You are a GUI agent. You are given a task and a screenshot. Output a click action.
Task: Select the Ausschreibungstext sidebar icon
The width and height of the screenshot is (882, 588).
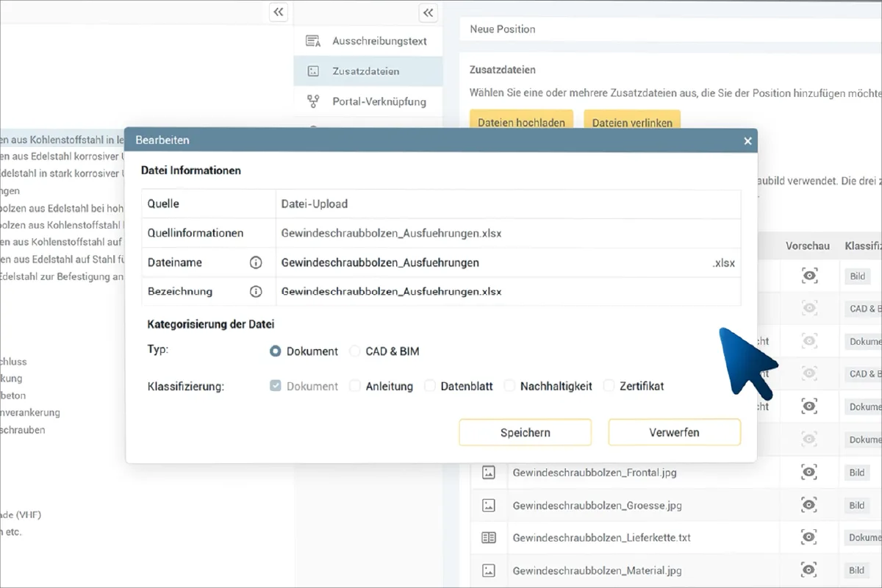coord(313,41)
